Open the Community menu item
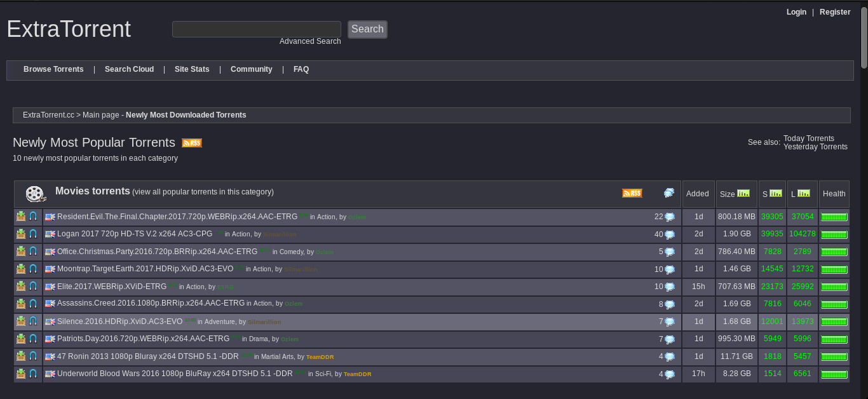This screenshot has width=868, height=399. (x=251, y=69)
